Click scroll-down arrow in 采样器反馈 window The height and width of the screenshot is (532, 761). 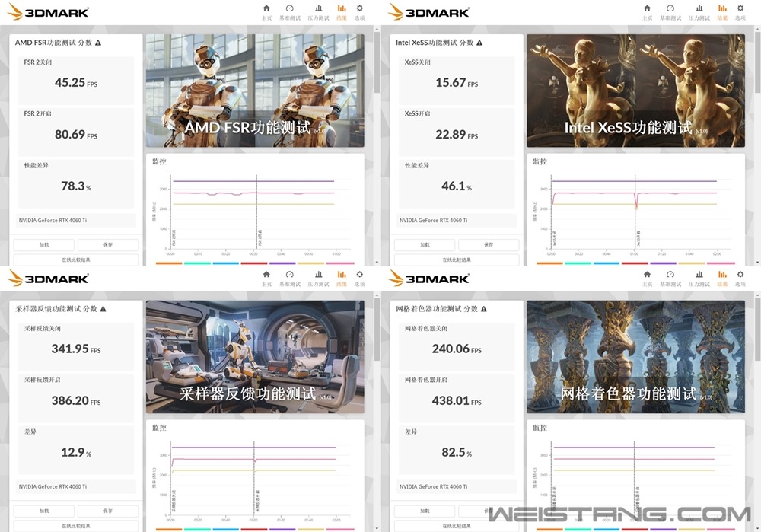pyautogui.click(x=377, y=528)
